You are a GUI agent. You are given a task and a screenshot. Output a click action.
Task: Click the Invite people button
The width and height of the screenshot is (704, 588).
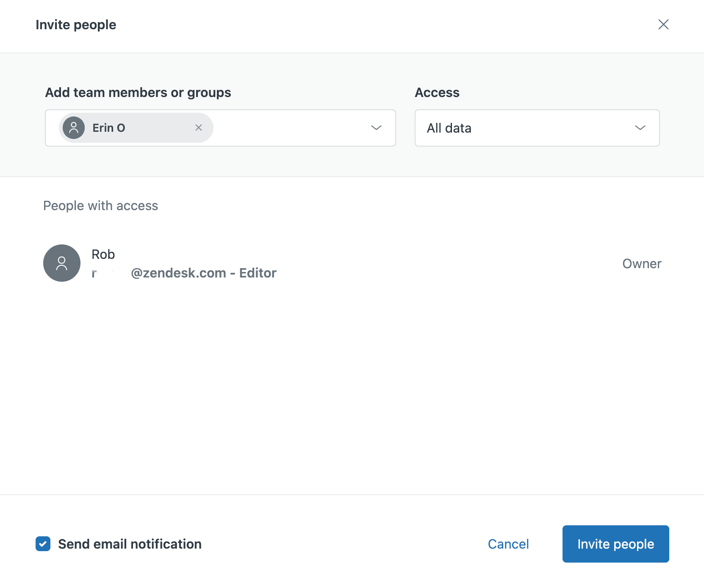(615, 544)
